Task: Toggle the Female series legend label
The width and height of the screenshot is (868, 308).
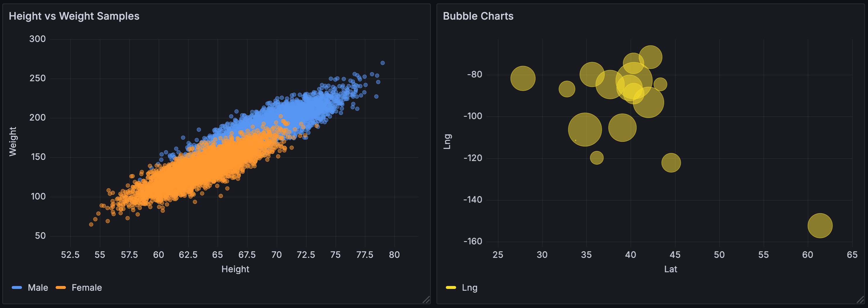Action: click(x=87, y=287)
